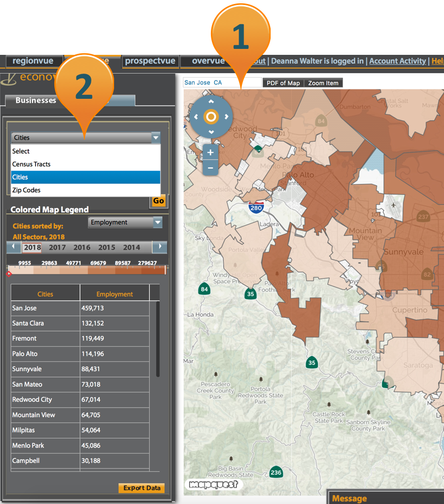Viewport: 444px width, 504px height.
Task: Select the Menlo Park table row
Action: tap(81, 446)
